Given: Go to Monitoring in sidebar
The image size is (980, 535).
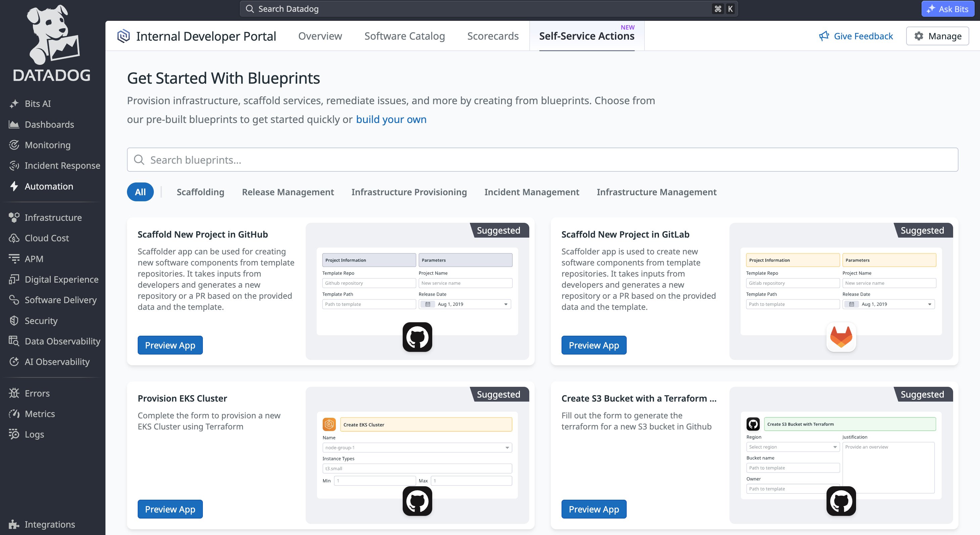Looking at the screenshot, I should pos(47,145).
